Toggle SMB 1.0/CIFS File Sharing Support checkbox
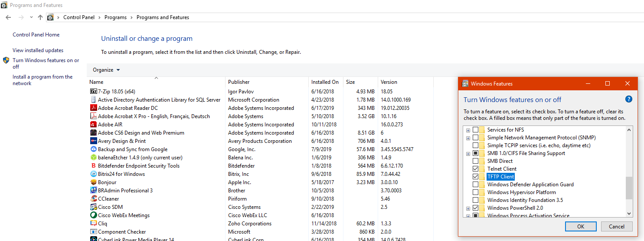The image size is (644, 241). [x=476, y=153]
